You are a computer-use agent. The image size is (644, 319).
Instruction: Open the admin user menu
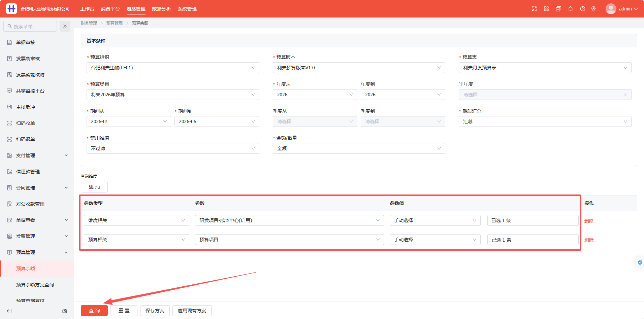click(x=622, y=9)
